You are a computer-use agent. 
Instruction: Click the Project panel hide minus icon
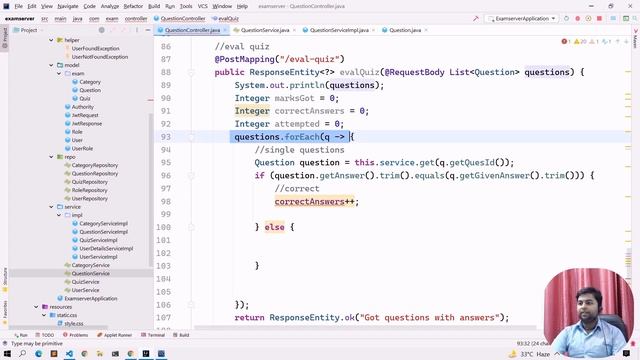[148, 30]
